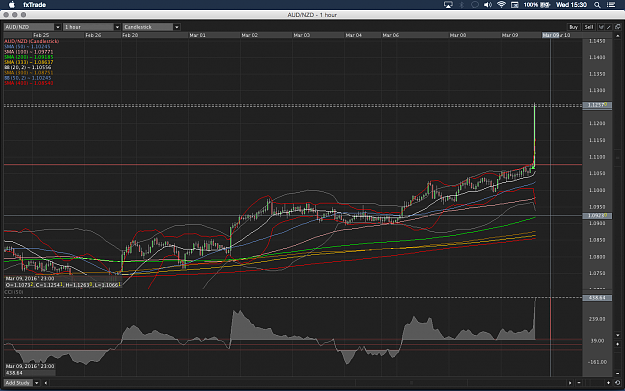Click the chart scroll left arrow
The image size is (625, 391).
[x=46, y=383]
